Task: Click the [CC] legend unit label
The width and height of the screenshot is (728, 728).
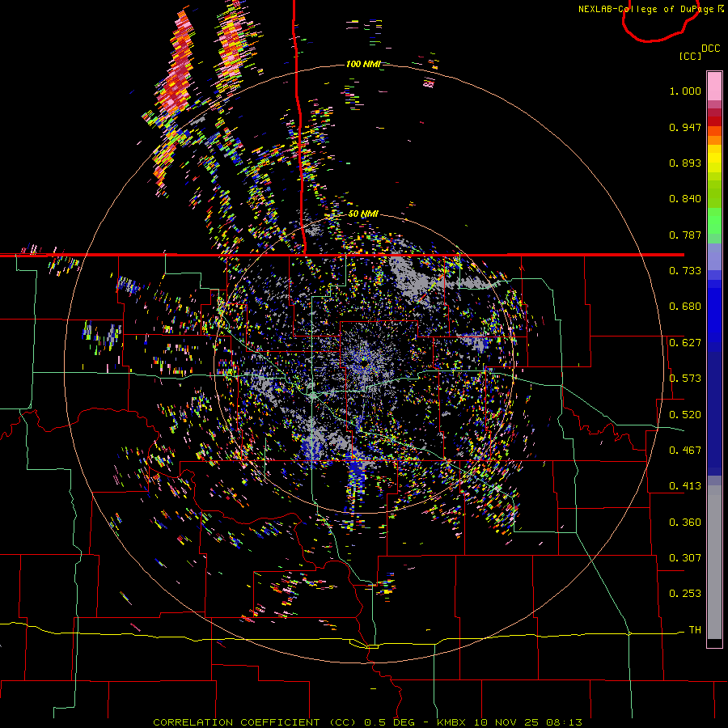Action: click(690, 56)
